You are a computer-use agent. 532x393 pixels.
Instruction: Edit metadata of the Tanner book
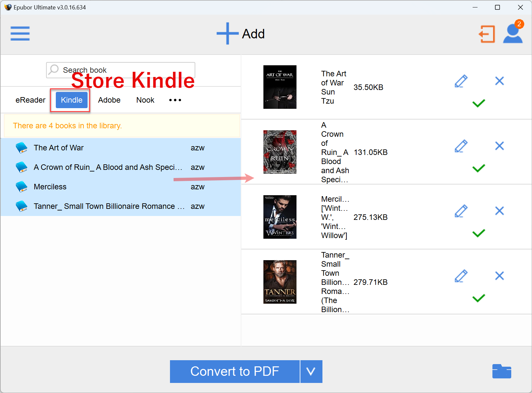pos(461,276)
